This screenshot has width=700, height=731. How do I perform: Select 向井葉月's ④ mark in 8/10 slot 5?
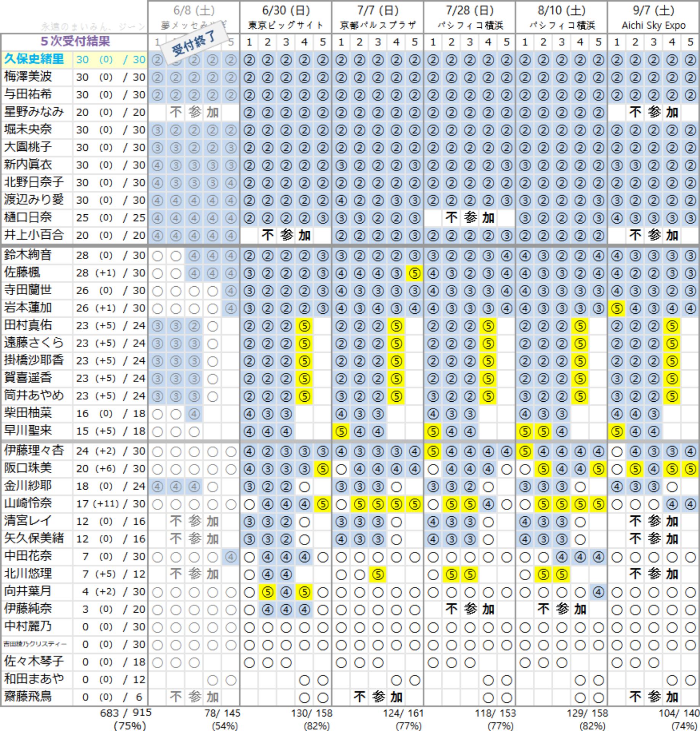[598, 592]
